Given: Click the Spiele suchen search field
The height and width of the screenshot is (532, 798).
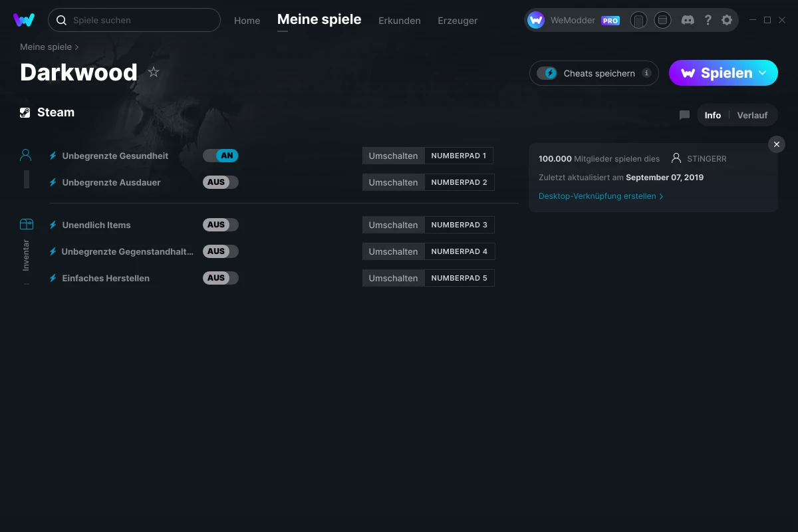Looking at the screenshot, I should click(x=134, y=20).
